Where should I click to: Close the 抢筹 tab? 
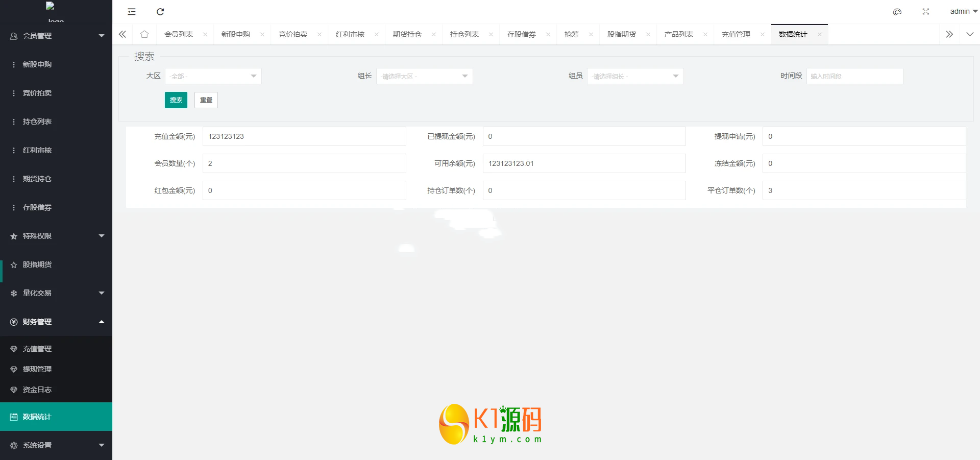point(591,35)
